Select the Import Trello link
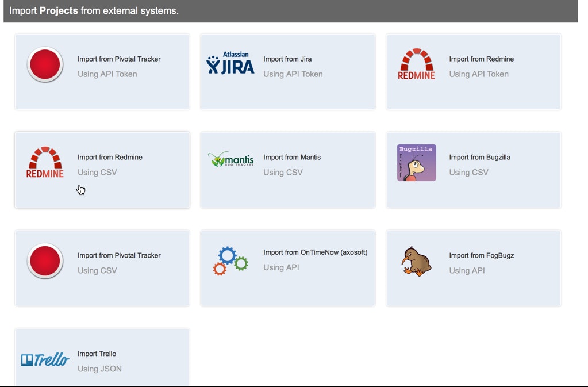Image resolution: width=588 pixels, height=387 pixels. 97,354
